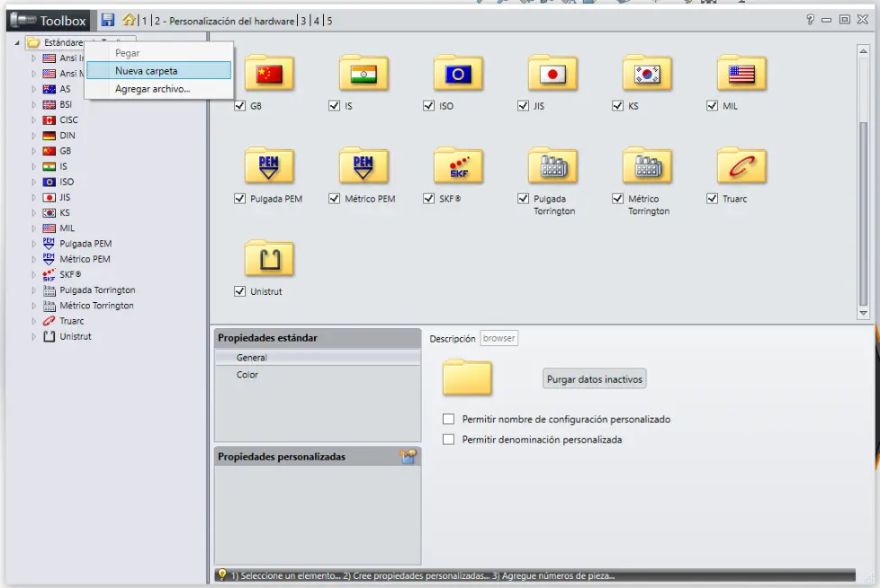The width and height of the screenshot is (880, 588).
Task: Open the Truarc folder icon
Action: click(x=741, y=166)
